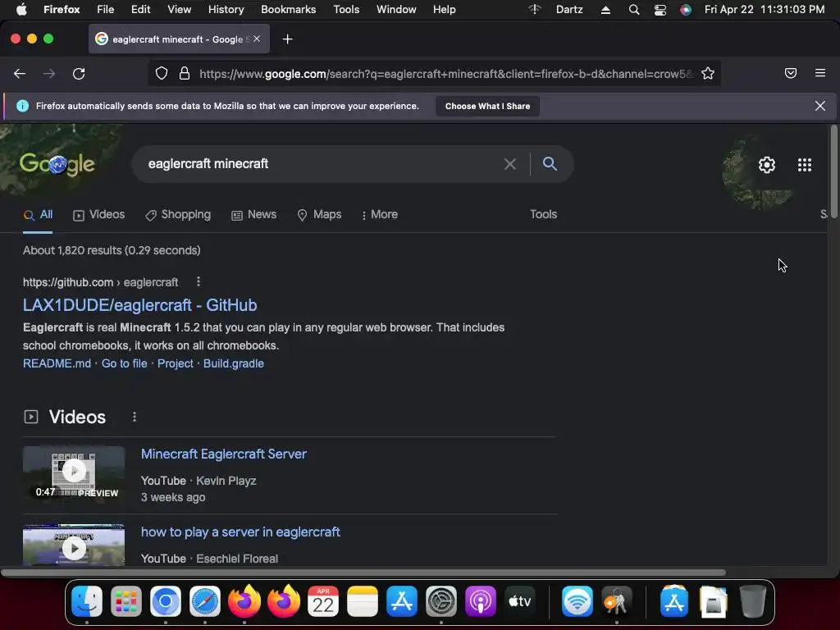Open the Go to file sitelink
Viewport: 840px width, 630px height.
125,363
